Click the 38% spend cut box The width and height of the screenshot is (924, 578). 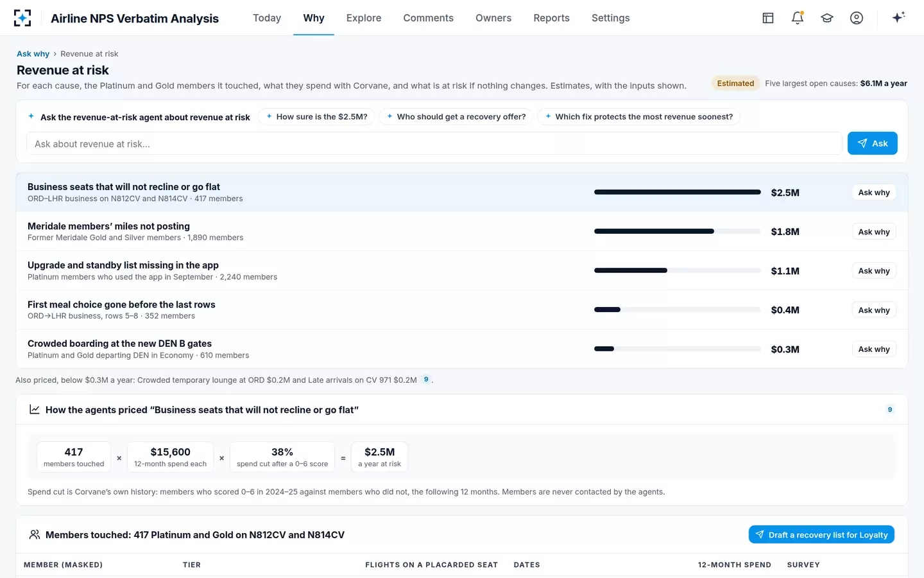(282, 457)
